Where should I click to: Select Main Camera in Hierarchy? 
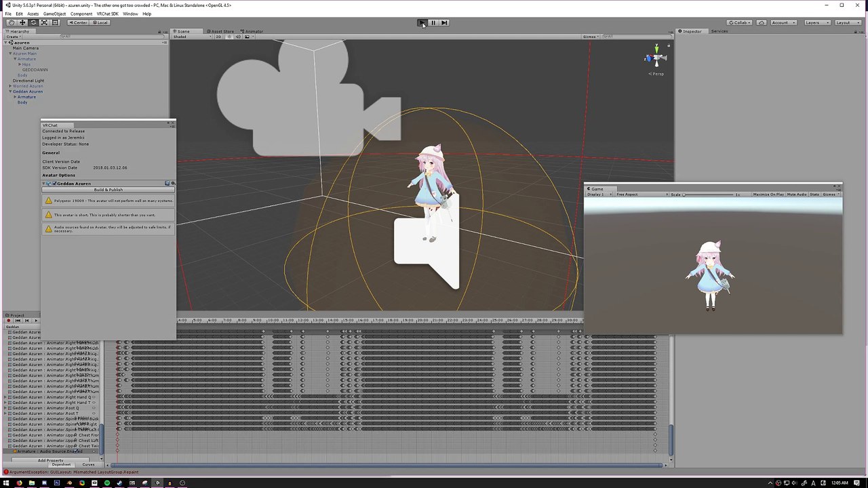[x=26, y=48]
